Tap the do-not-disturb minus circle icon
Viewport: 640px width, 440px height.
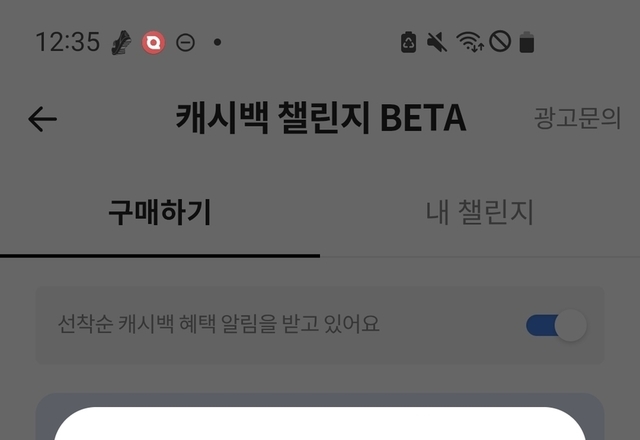[x=185, y=42]
